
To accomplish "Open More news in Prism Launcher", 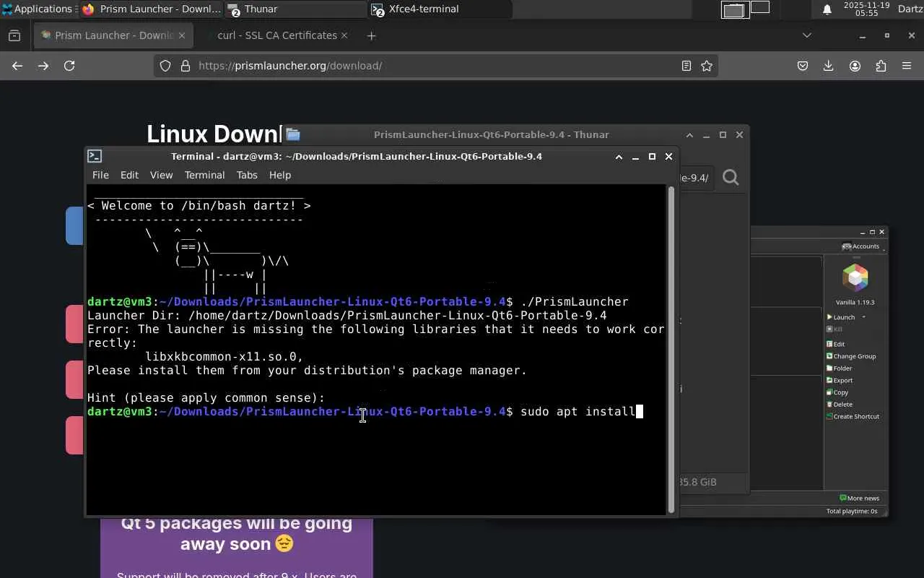I will pos(859,499).
